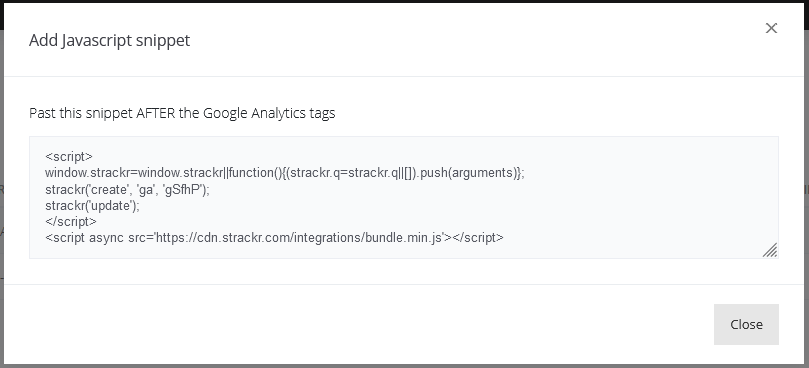Click the window.strackr=window.strackr code line

pyautogui.click(x=285, y=173)
